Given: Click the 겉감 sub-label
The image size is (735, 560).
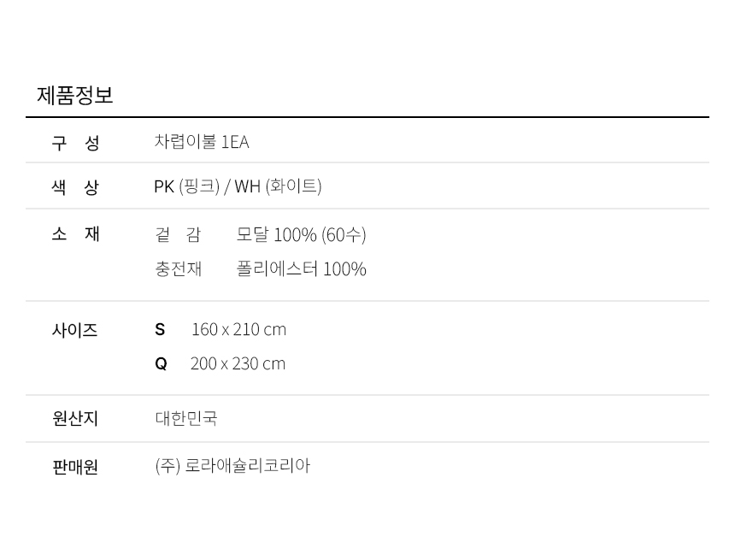Looking at the screenshot, I should [178, 235].
